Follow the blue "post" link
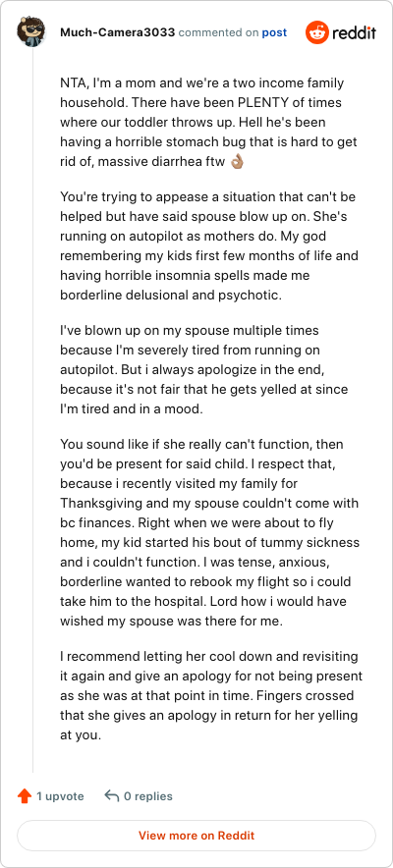This screenshot has width=393, height=868. tap(274, 32)
